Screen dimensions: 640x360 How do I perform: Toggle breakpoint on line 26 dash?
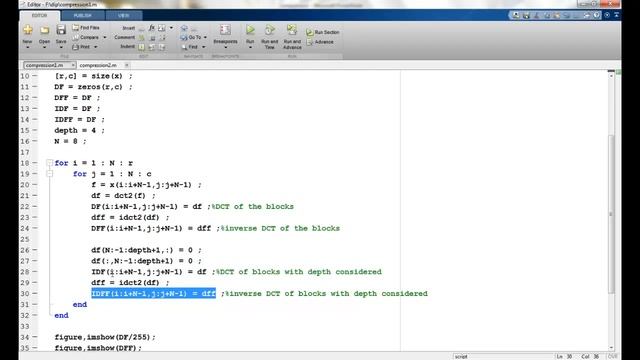pos(35,250)
